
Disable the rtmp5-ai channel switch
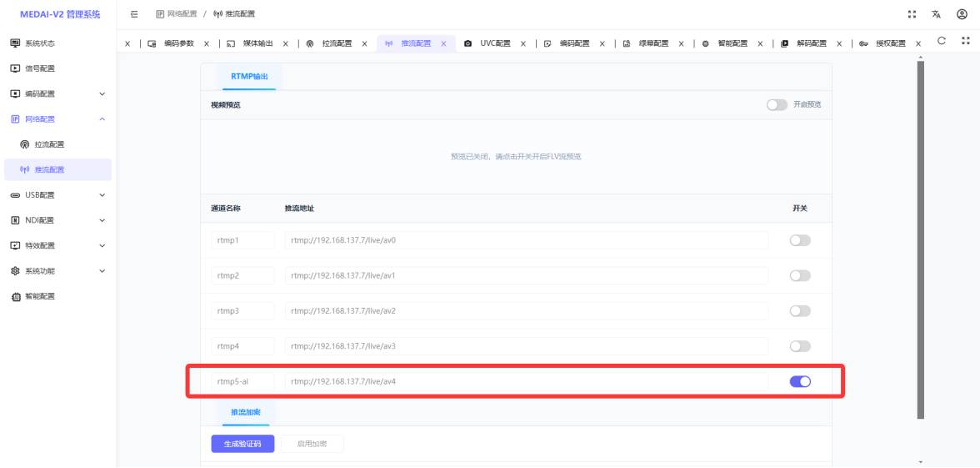(x=800, y=382)
